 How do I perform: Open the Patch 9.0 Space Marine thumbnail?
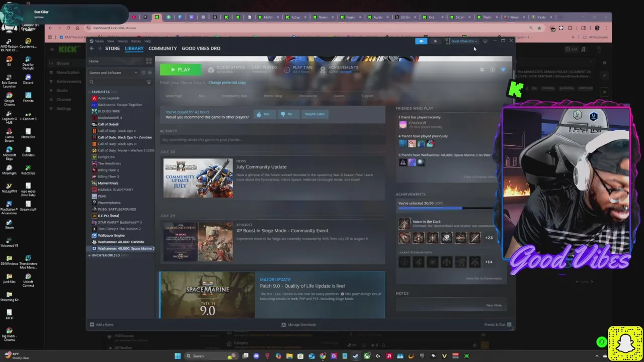pos(207,295)
